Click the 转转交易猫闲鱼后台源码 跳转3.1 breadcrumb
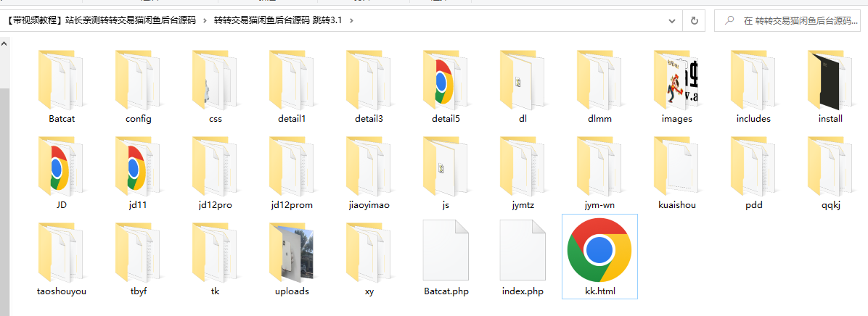 tap(278, 21)
